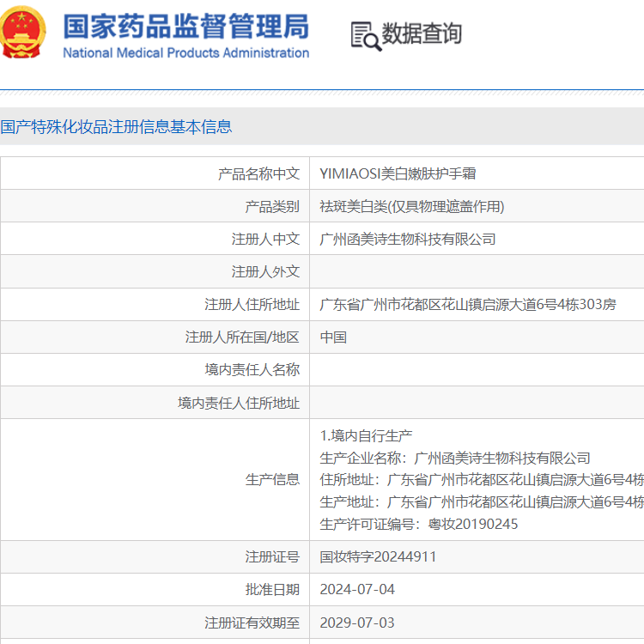Select registration number 国妆特字20244911
644x644 pixels.
pos(378,557)
